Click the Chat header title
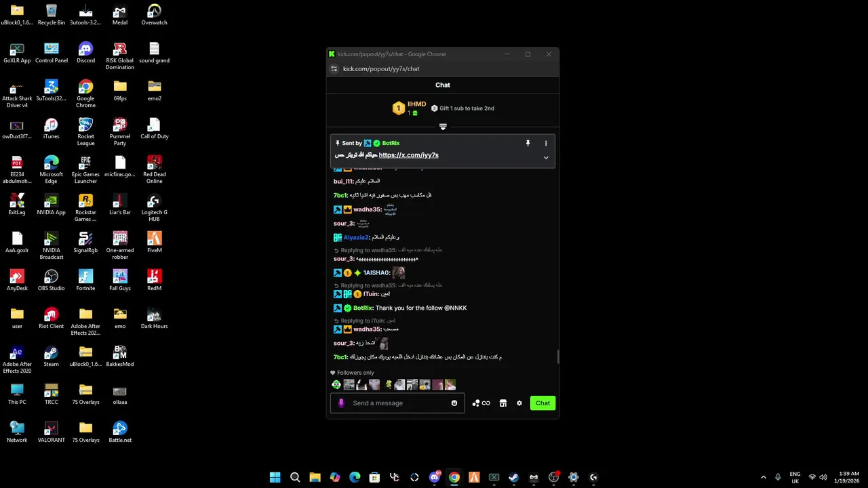 click(443, 85)
